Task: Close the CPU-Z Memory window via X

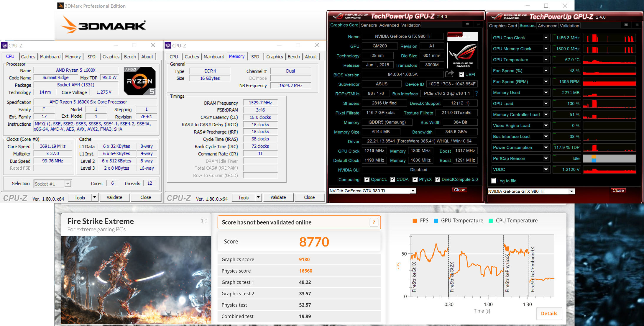Action: [317, 45]
